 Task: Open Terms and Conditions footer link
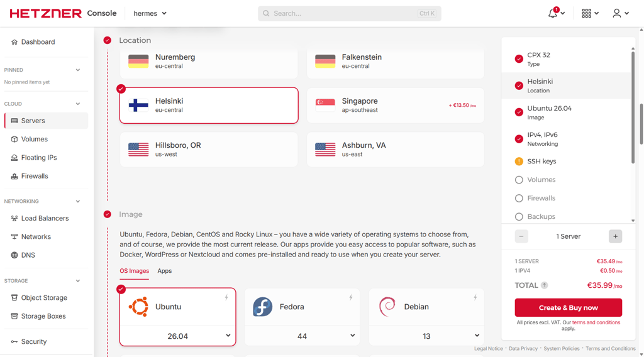point(610,348)
